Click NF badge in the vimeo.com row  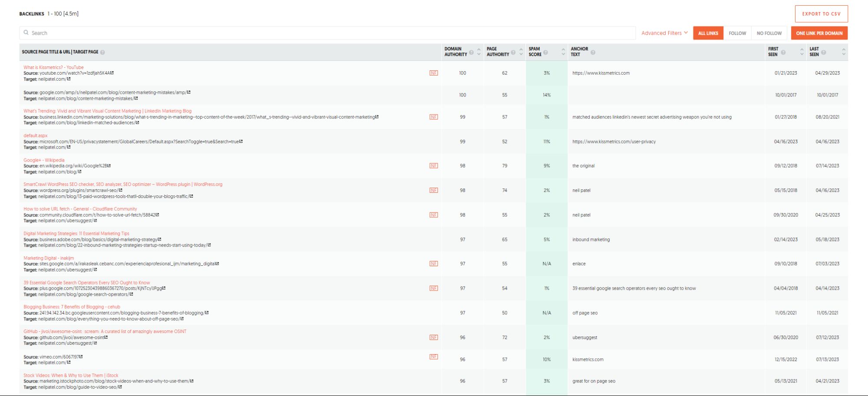433,356
